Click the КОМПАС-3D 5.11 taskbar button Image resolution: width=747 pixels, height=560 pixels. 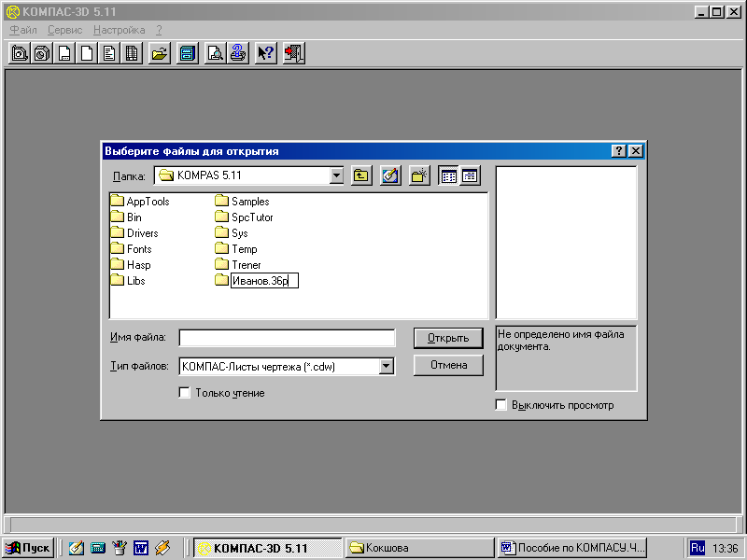[x=268, y=548]
